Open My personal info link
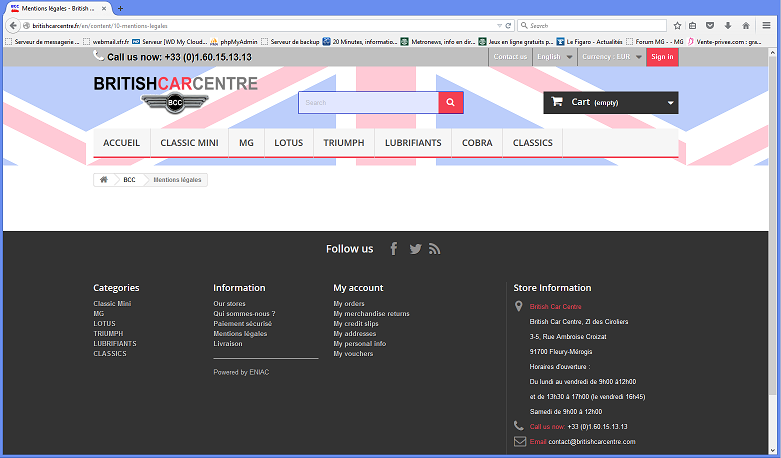Image resolution: width=781 pixels, height=458 pixels. point(360,344)
